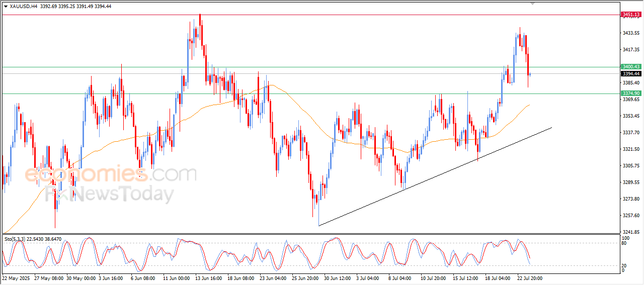The image size is (644, 285).
Task: Click the 3257.60 price axis value
Action: tap(631, 216)
